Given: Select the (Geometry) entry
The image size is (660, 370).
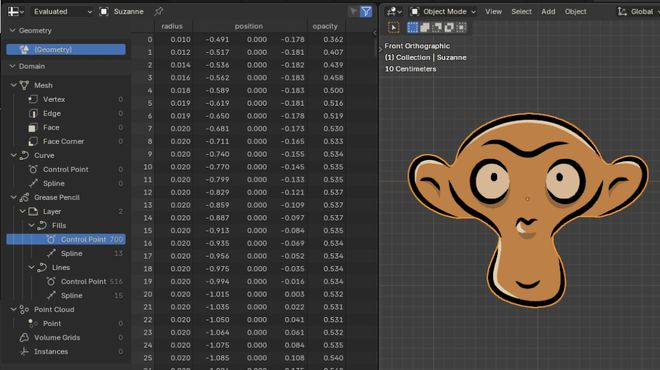Looking at the screenshot, I should pos(66,49).
